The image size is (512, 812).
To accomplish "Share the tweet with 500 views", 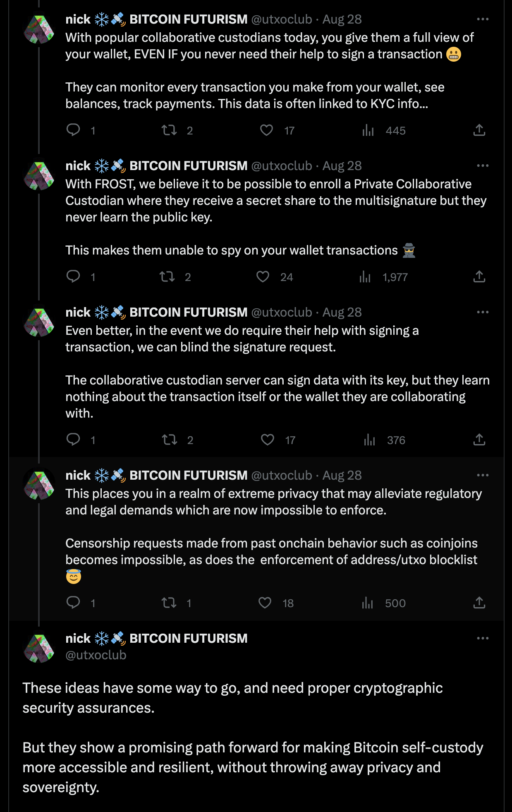I will coord(479,603).
